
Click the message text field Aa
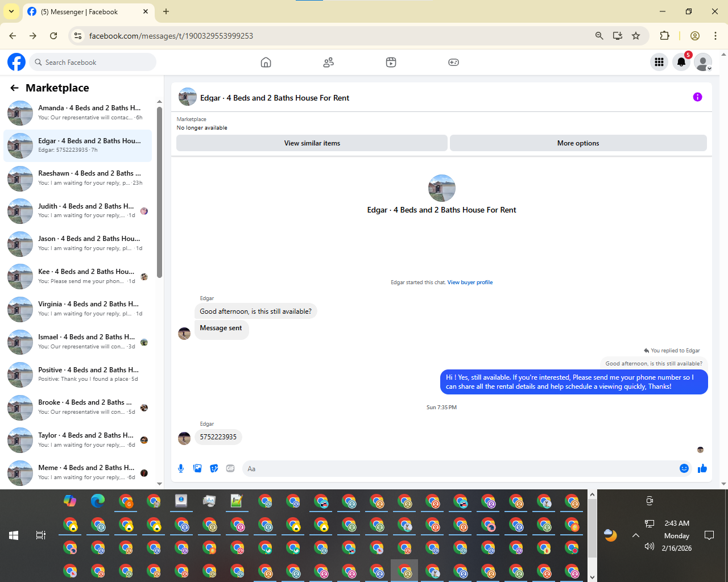pyautogui.click(x=458, y=469)
